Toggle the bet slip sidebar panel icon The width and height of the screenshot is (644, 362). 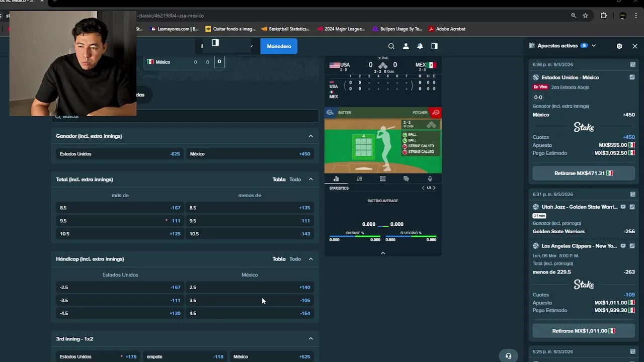(434, 46)
